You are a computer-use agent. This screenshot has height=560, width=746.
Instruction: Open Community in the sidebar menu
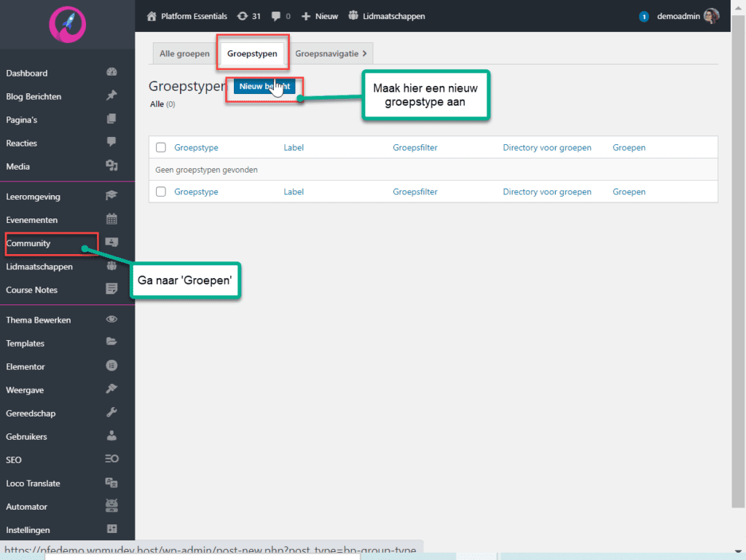pos(28,243)
